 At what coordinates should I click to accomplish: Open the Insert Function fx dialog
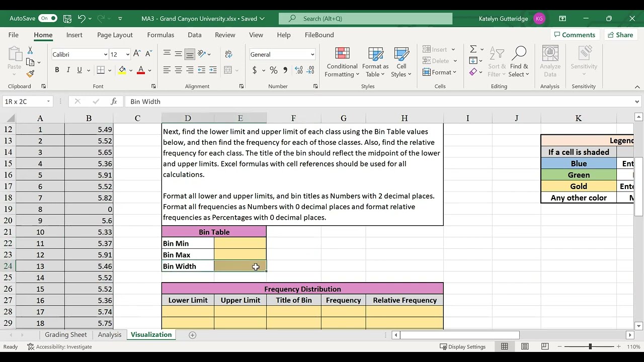point(114,102)
